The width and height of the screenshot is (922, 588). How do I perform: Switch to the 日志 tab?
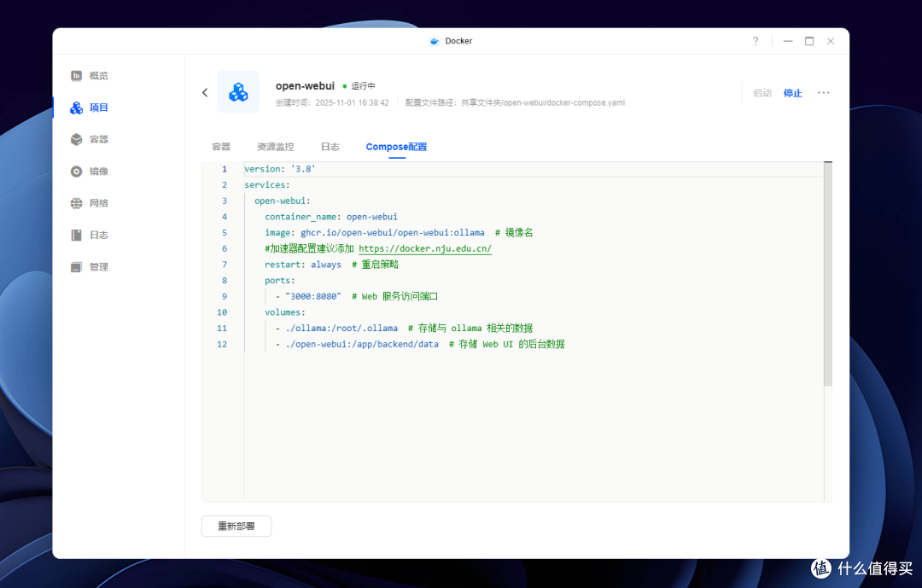[330, 147]
